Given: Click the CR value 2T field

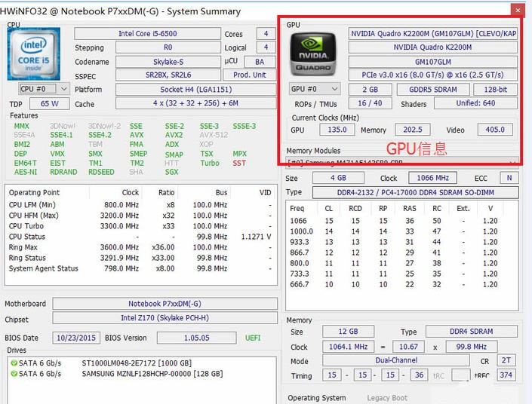Looking at the screenshot, I should tap(506, 360).
